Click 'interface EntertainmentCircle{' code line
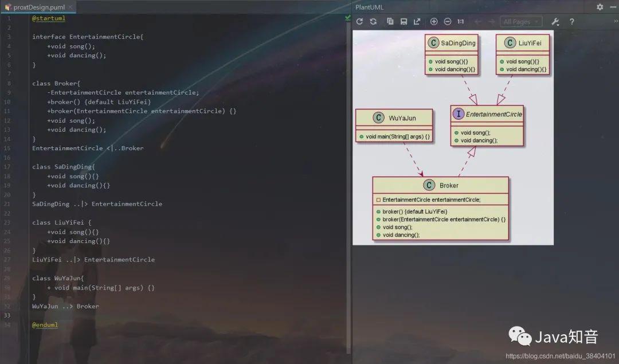 click(88, 37)
